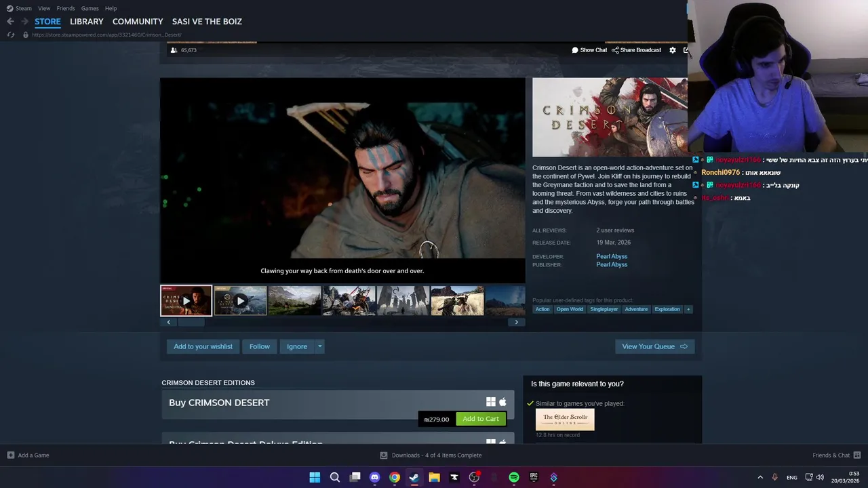Open the Friends menu
The image size is (868, 488).
66,8
